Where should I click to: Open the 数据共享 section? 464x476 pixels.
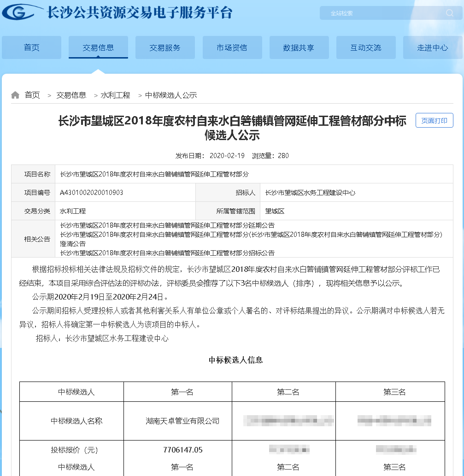point(299,47)
